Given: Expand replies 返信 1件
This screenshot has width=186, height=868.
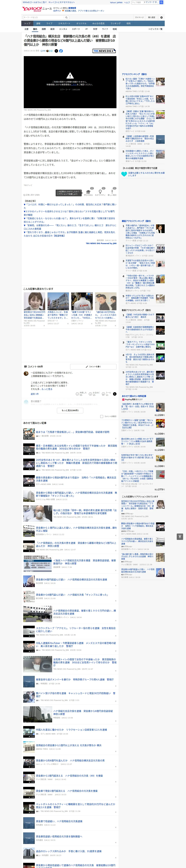Looking at the screenshot, I should (x=35, y=394).
